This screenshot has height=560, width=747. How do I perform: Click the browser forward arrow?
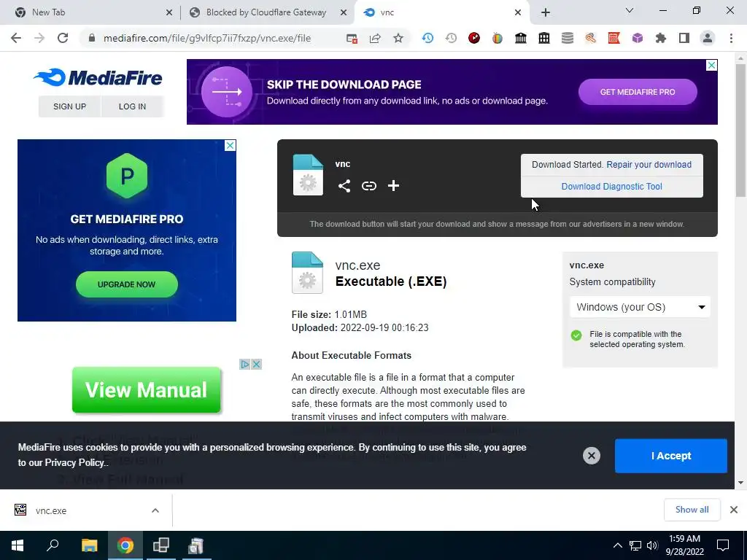(x=39, y=38)
